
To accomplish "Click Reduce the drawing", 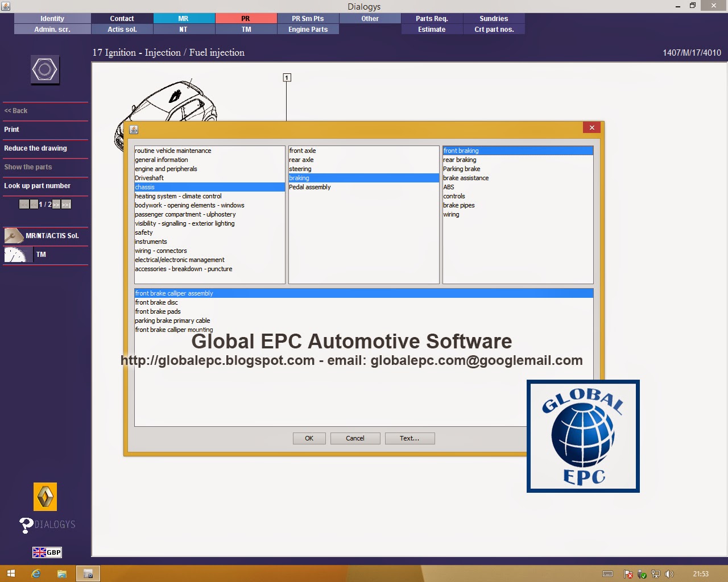I will click(35, 148).
